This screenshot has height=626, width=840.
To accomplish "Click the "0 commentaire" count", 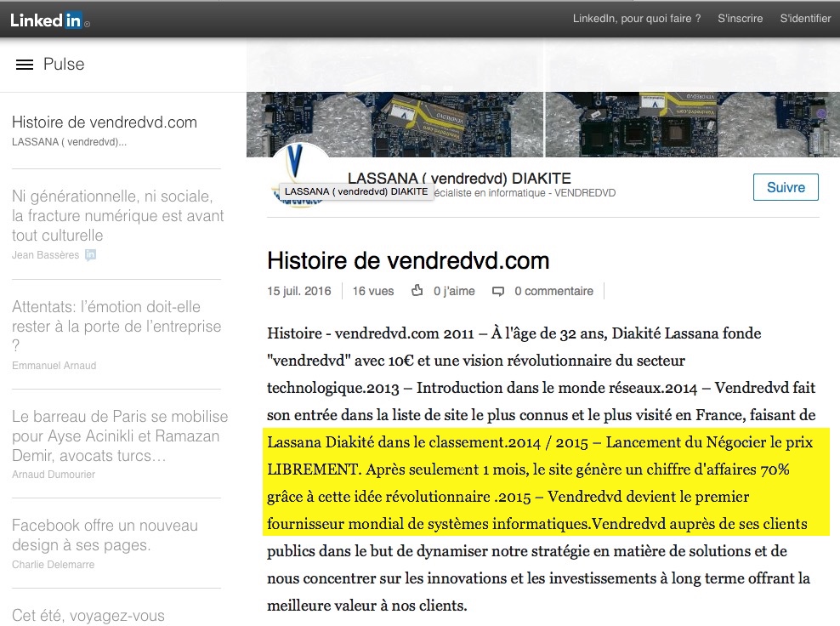I will (x=553, y=291).
